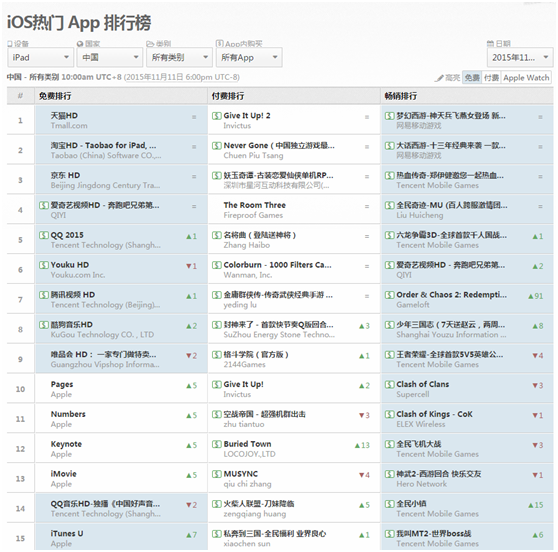Click the up 91 rank change for Order & Chaos 2
The width and height of the screenshot is (558, 552).
536,296
